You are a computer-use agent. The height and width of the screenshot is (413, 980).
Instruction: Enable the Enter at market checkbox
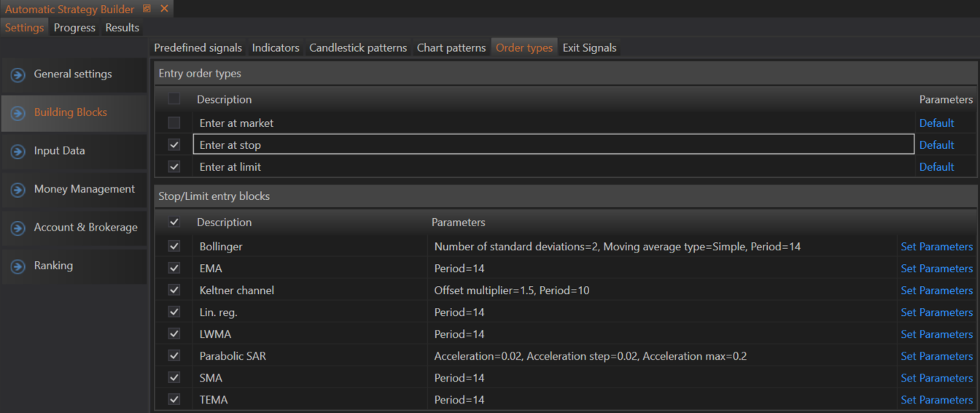pyautogui.click(x=174, y=123)
